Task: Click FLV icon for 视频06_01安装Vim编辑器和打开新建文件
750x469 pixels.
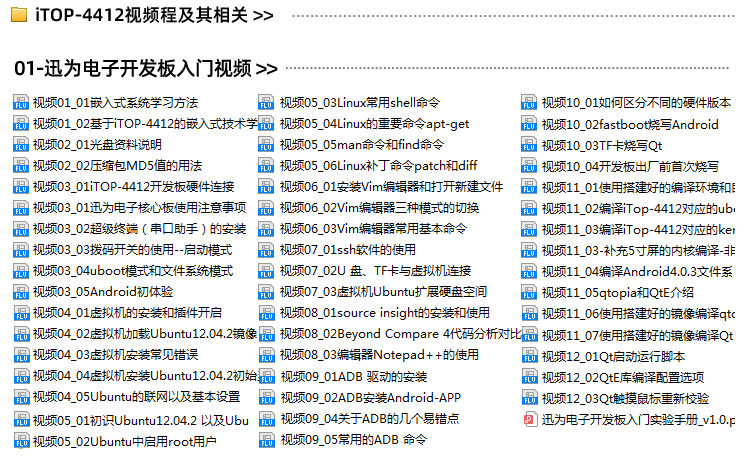Action: tap(266, 186)
